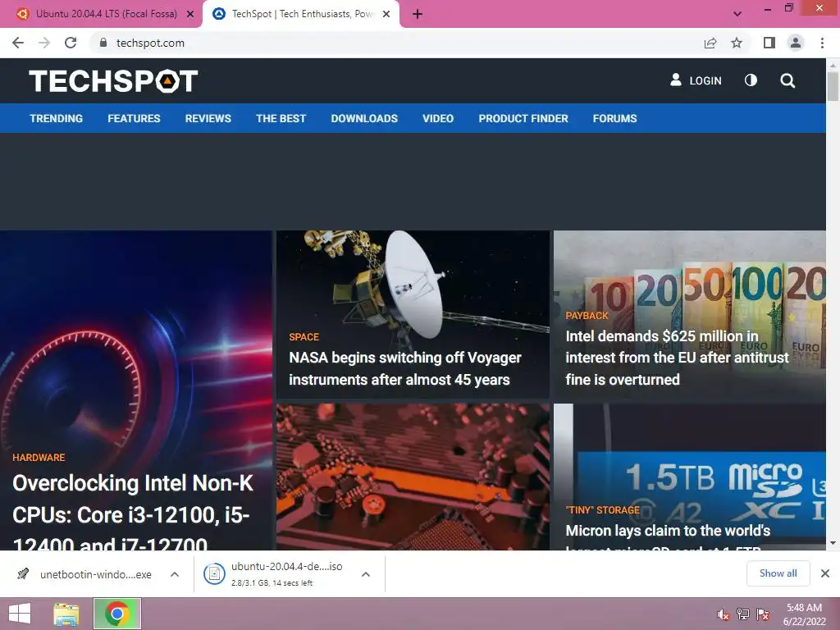Open the Product Finder
The width and height of the screenshot is (840, 630).
[523, 118]
